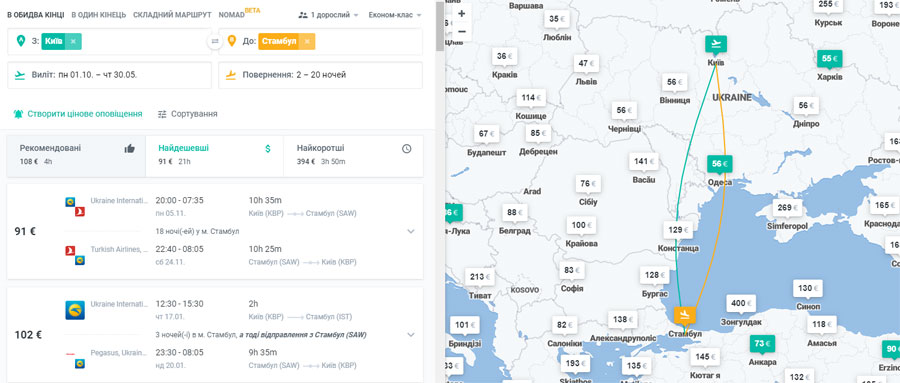The image size is (900, 383).
Task: Click the 67 € Будапешт price tag
Action: pos(487,134)
